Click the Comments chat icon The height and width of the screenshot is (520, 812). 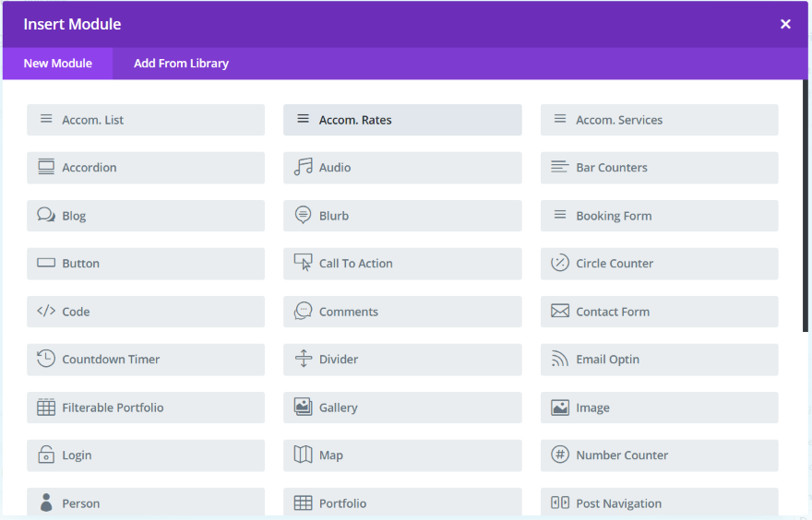coord(303,311)
